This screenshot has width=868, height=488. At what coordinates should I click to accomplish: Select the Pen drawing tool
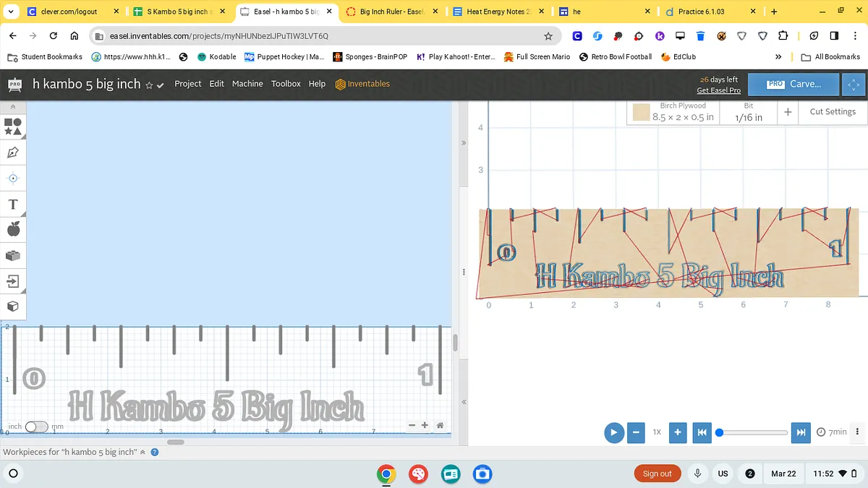point(13,153)
